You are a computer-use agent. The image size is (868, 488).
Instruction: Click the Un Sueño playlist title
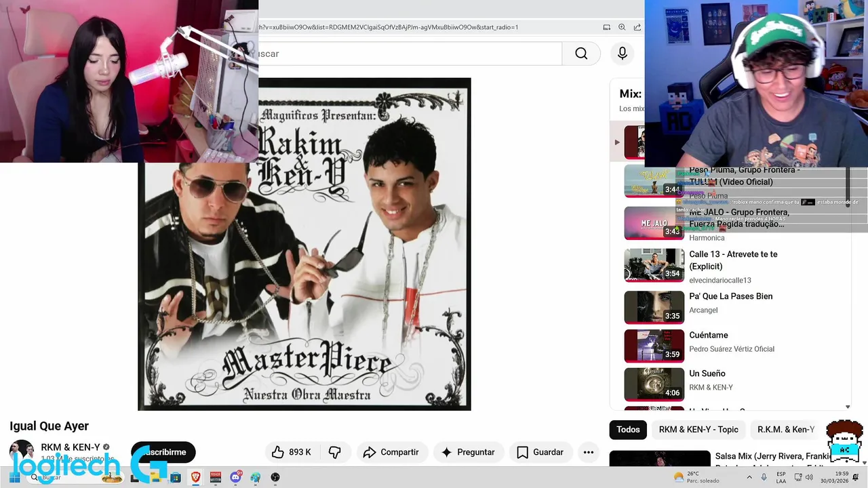707,373
